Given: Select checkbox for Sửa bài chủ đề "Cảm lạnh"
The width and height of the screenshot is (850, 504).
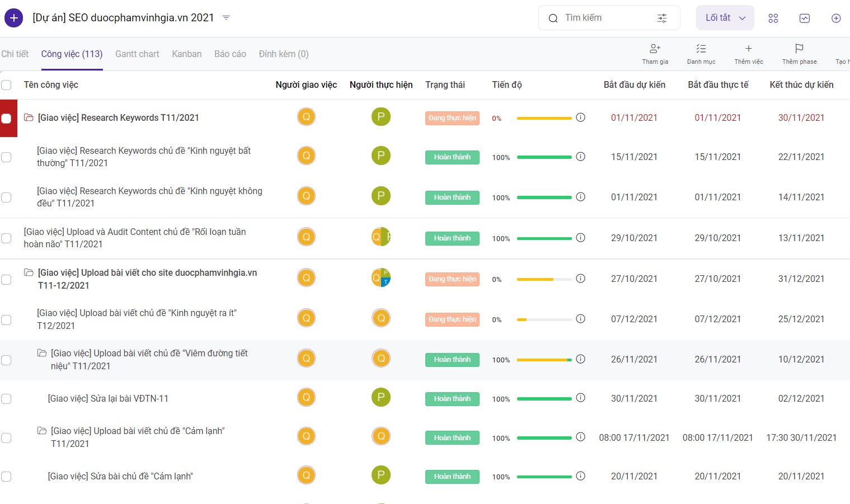Looking at the screenshot, I should click(x=6, y=477).
